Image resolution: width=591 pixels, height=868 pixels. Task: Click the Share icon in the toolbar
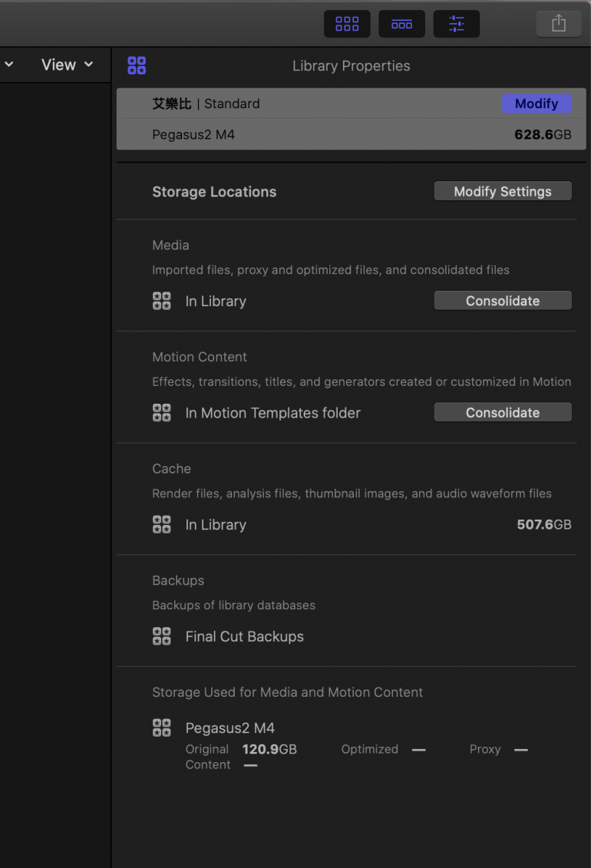point(559,24)
